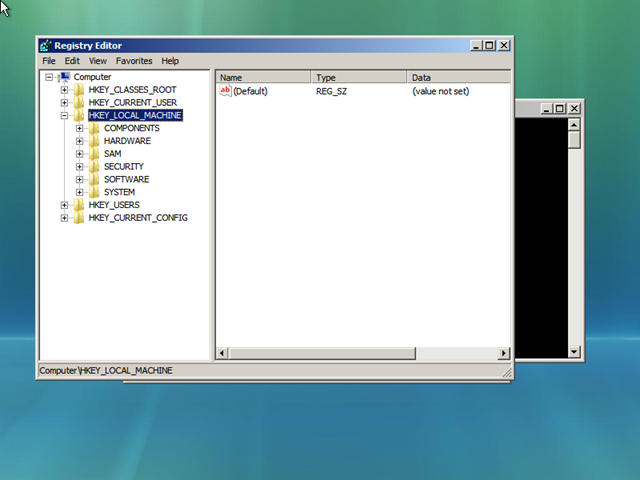Click the horizontal scrollbar right arrow
Image resolution: width=640 pixels, height=480 pixels.
[504, 353]
